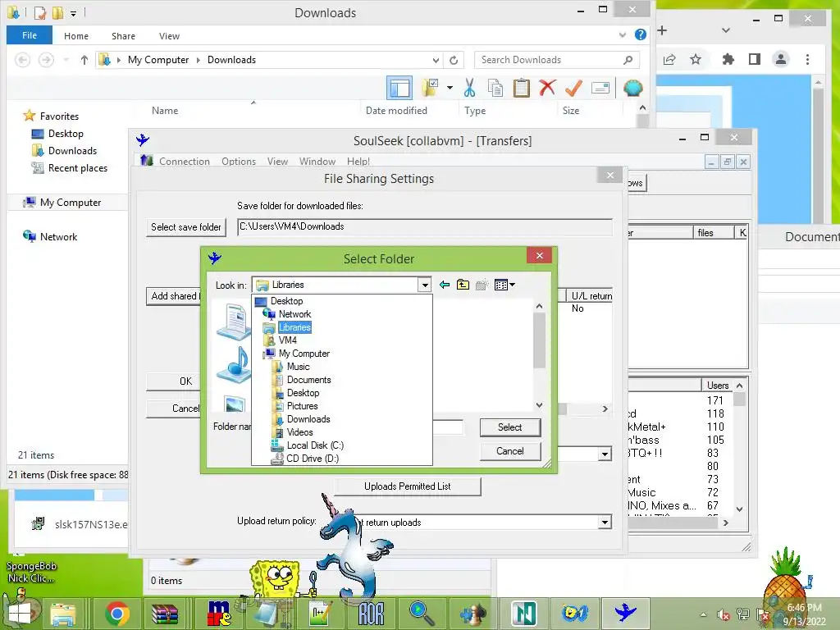Image resolution: width=840 pixels, height=630 pixels.
Task: Open a new Chrome tab with plus button
Action: (662, 30)
